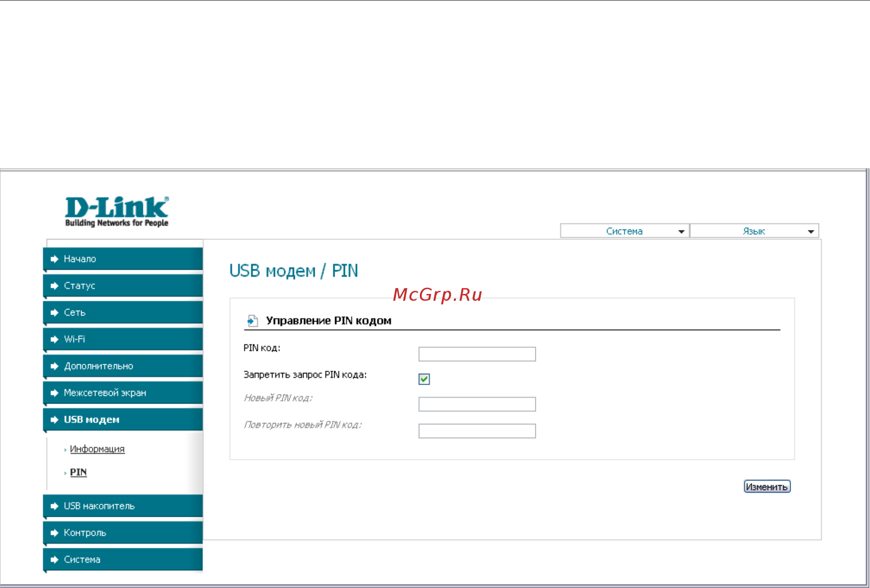Open the Wi-Fi menu section
The image size is (870, 588).
(x=123, y=339)
